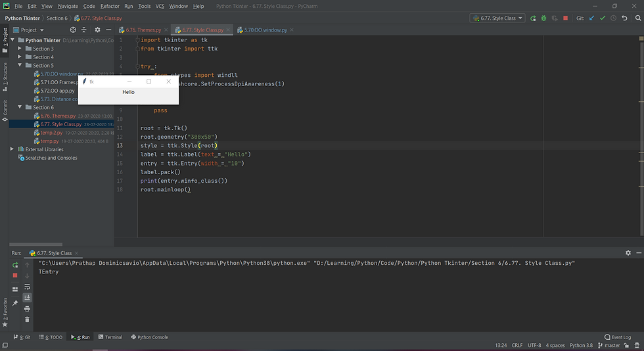Open Search Everywhere magnifier icon
Screen dimensions: 644x351
coord(638,18)
